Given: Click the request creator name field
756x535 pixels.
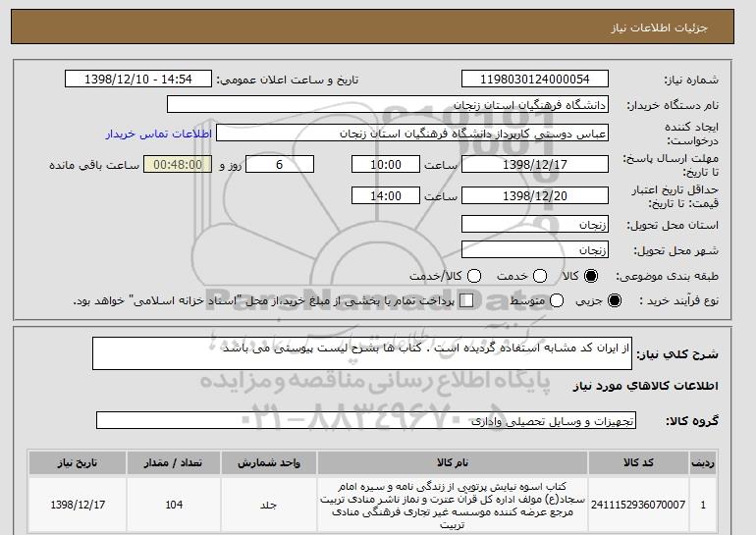Looking at the screenshot, I should pyautogui.click(x=412, y=134).
